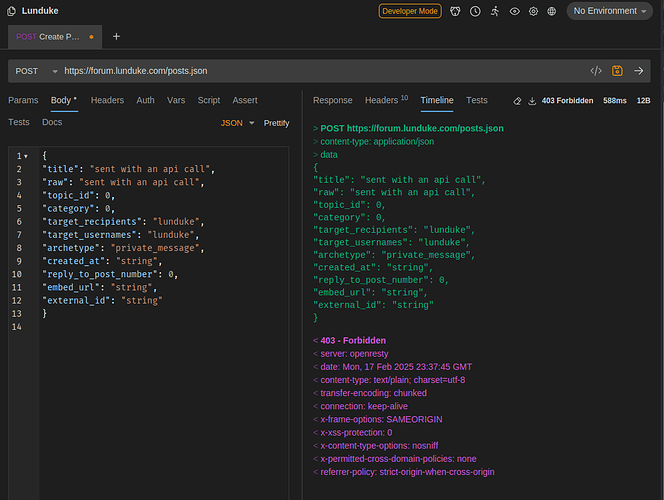
Task: Open the POST method dropdown
Action: [36, 71]
